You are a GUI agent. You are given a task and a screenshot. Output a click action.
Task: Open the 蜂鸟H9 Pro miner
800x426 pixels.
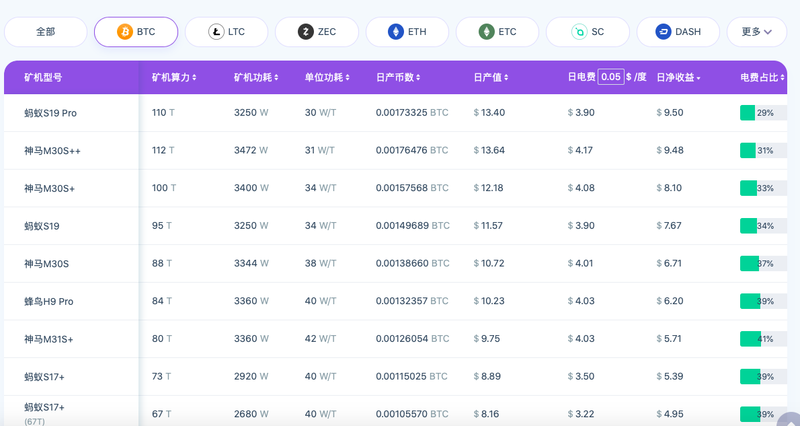pyautogui.click(x=48, y=302)
